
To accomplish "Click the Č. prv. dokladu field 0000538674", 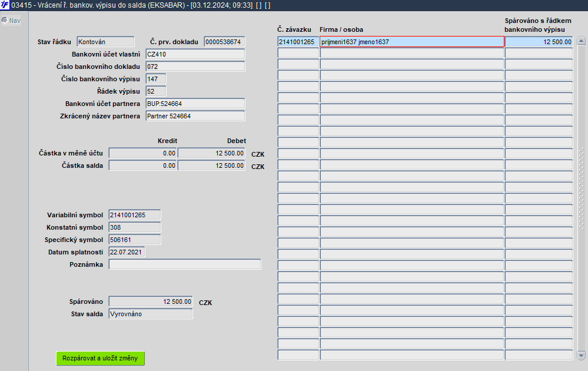I will coord(224,42).
